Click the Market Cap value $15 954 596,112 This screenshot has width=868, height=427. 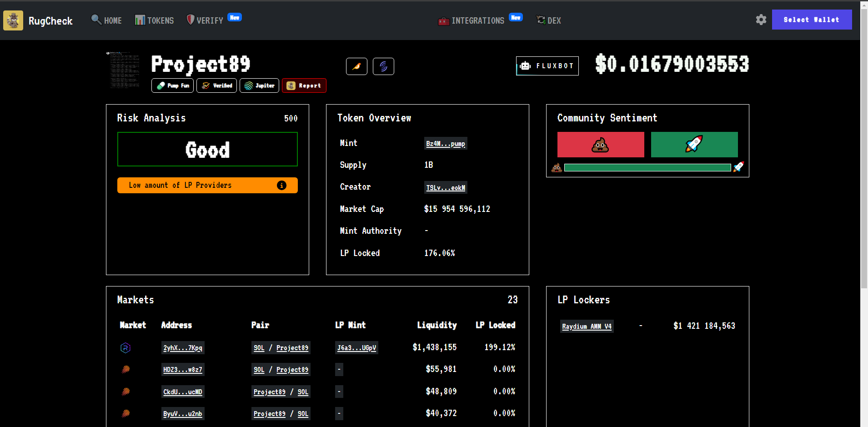click(457, 209)
